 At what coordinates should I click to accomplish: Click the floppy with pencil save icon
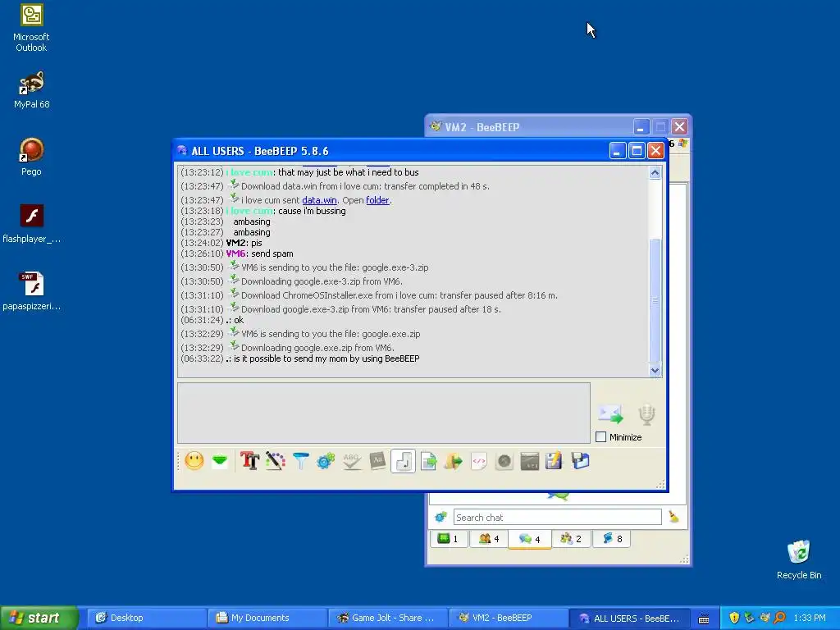[x=554, y=461]
